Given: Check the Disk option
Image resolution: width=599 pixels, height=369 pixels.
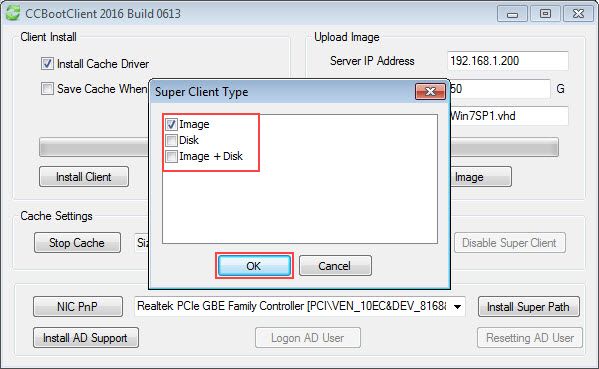Looking at the screenshot, I should 171,140.
